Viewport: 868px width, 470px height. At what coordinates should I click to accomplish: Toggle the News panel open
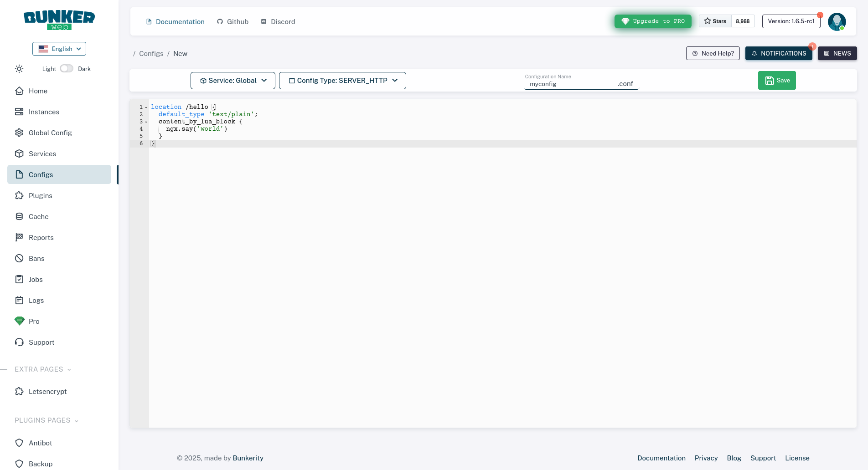tap(837, 53)
